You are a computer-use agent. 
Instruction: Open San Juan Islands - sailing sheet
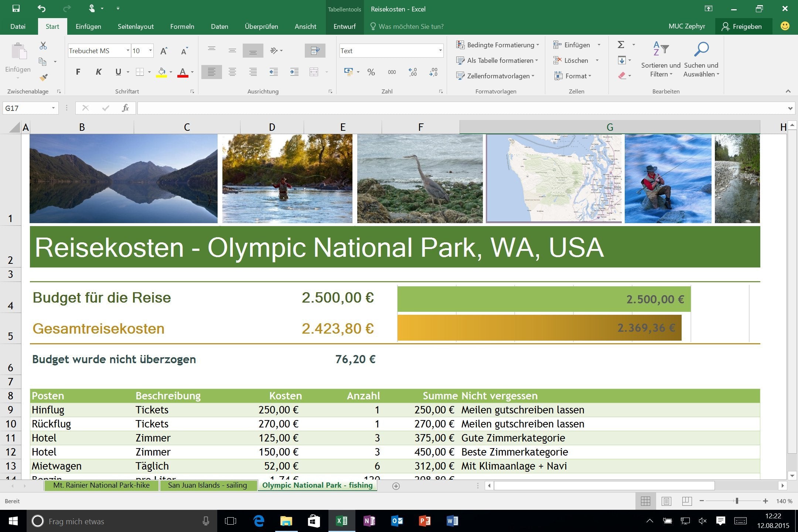[x=208, y=485]
